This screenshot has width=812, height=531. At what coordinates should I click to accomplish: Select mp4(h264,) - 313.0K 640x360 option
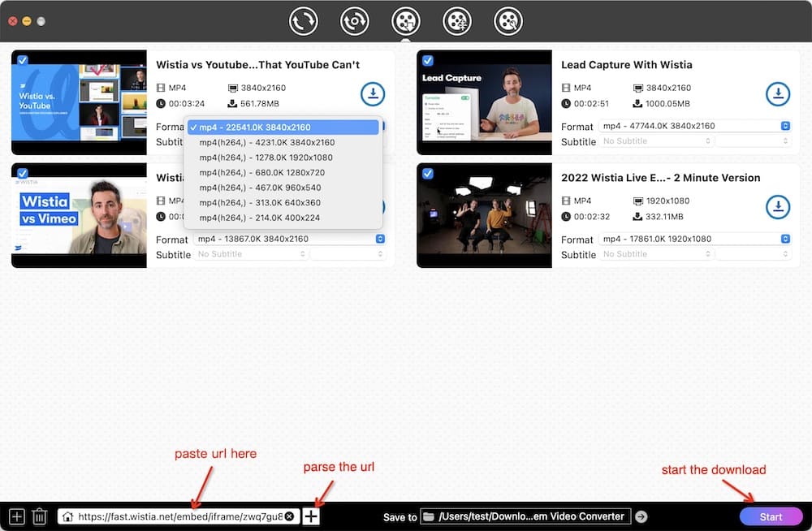click(283, 202)
